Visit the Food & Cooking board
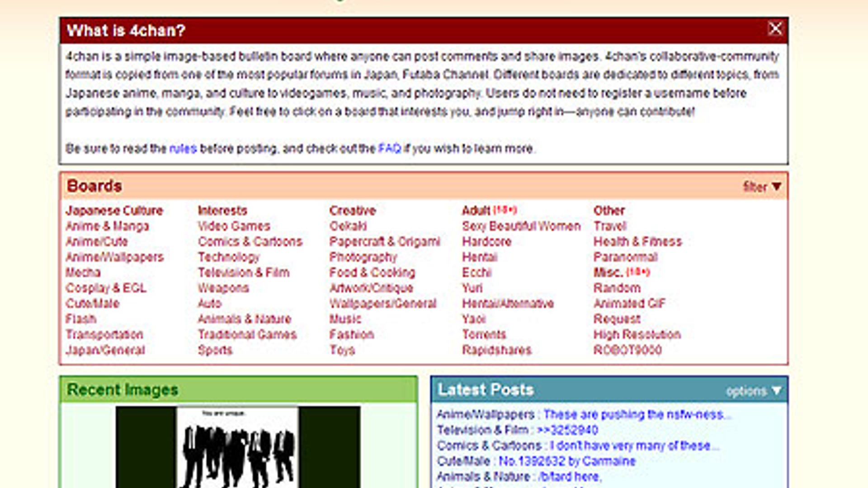868x488 pixels. (373, 272)
